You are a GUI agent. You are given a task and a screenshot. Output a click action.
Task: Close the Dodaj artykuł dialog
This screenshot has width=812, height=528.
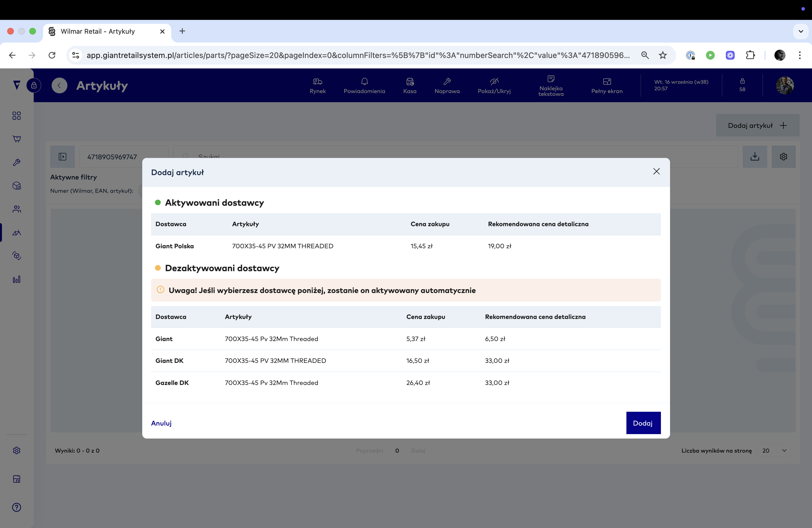coord(656,171)
